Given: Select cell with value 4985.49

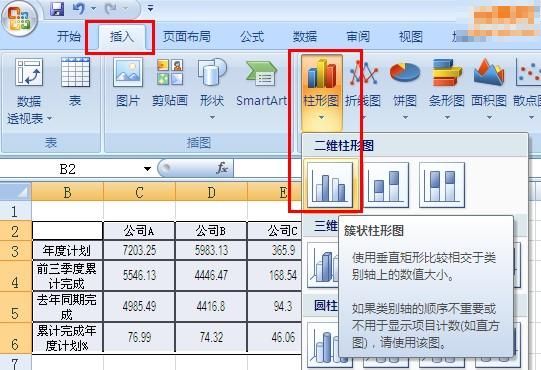Looking at the screenshot, I should point(139,306).
